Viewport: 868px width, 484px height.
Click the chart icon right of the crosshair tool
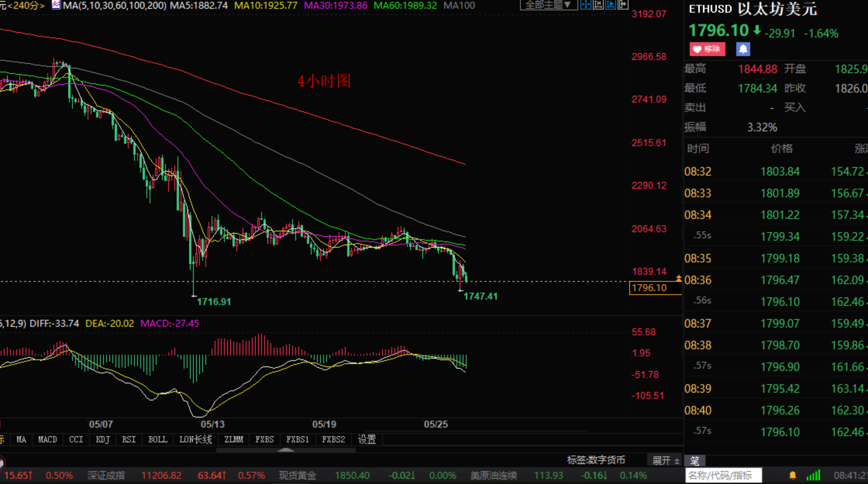598,5
